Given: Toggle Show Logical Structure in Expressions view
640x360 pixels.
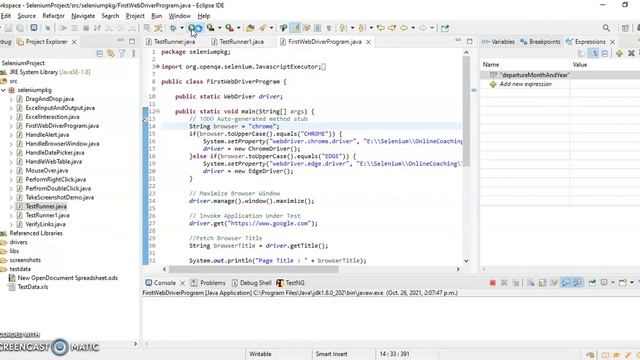Looking at the screenshot, I should click(x=593, y=53).
